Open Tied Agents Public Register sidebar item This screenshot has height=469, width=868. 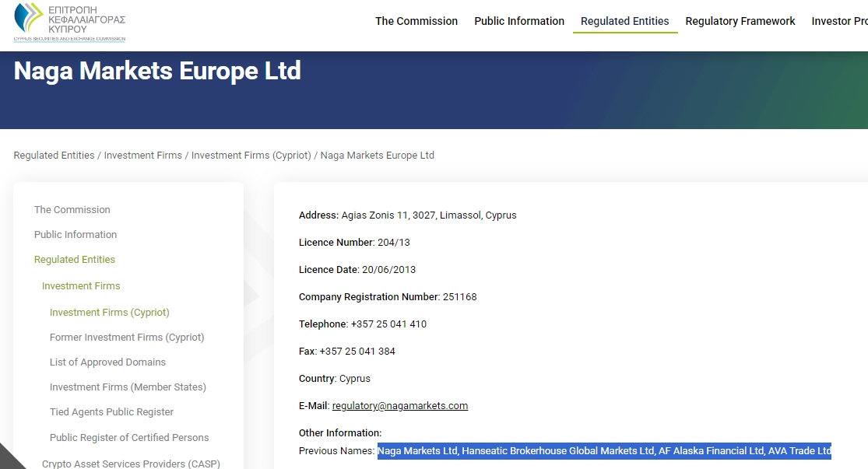(111, 412)
